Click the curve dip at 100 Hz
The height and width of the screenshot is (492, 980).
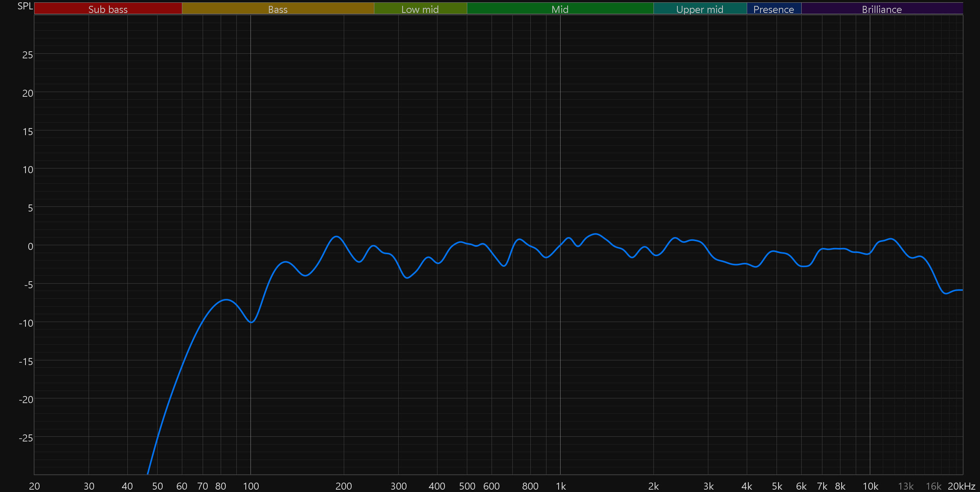[x=251, y=322]
